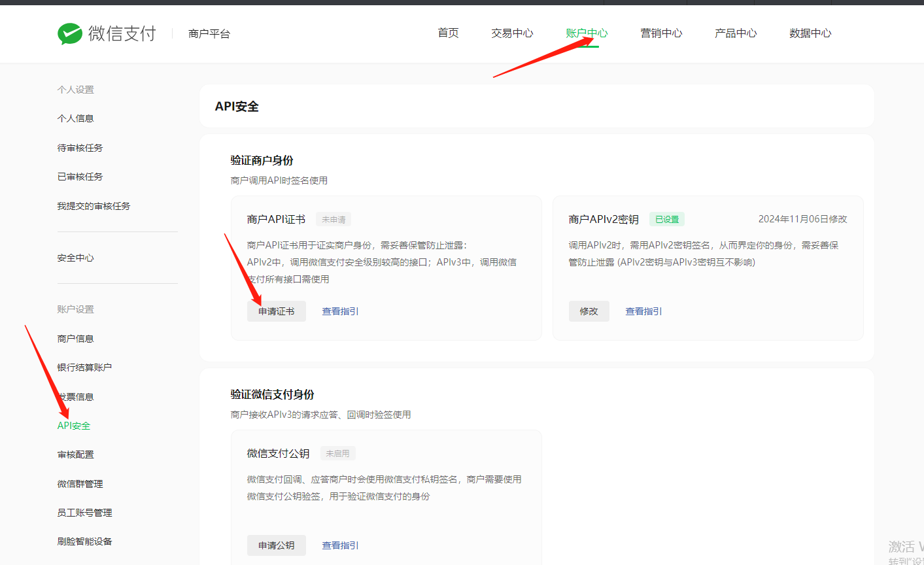Open 查看指引 link for 微信支付公钥
Image resolution: width=924 pixels, height=565 pixels.
click(340, 545)
